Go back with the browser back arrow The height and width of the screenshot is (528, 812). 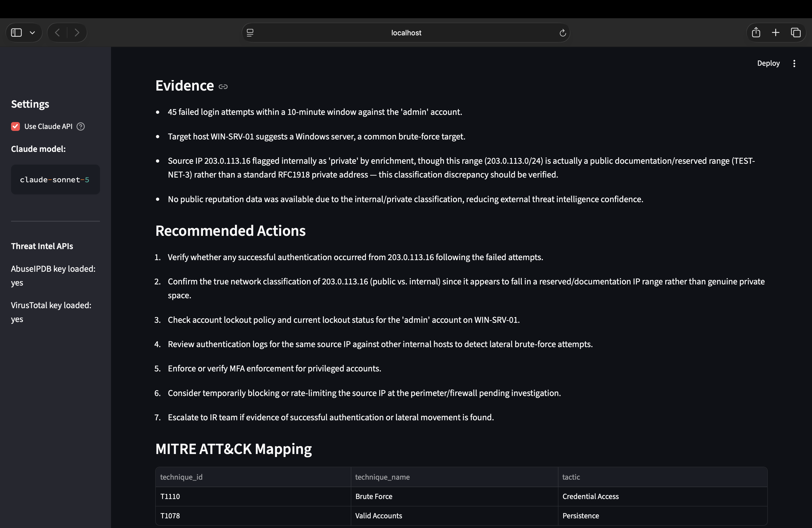[x=57, y=33]
